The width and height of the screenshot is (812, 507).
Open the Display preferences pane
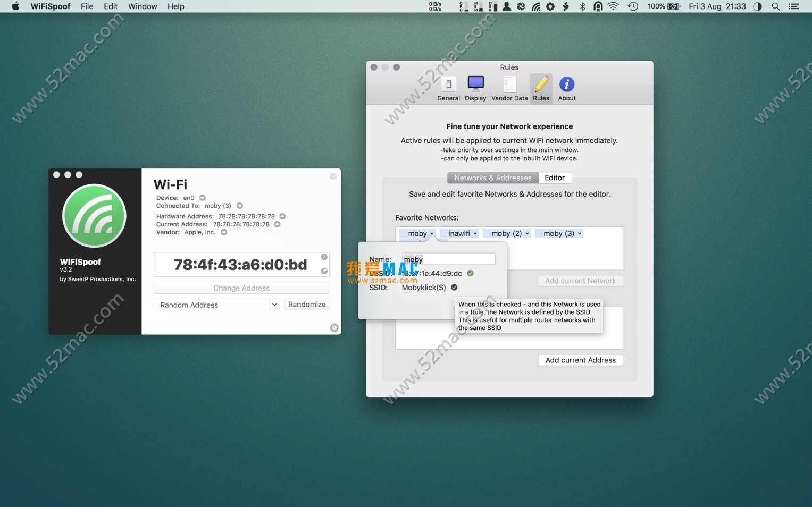[x=475, y=88]
